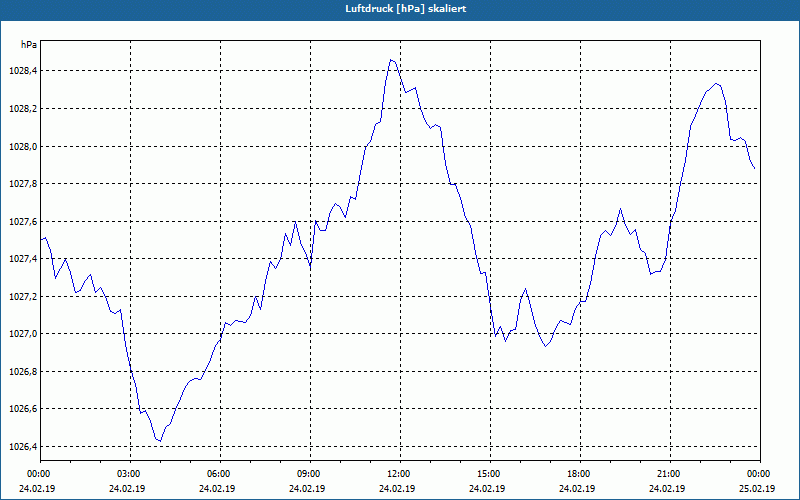Click the 21:00 time label
This screenshot has height=500, width=800.
[x=670, y=474]
